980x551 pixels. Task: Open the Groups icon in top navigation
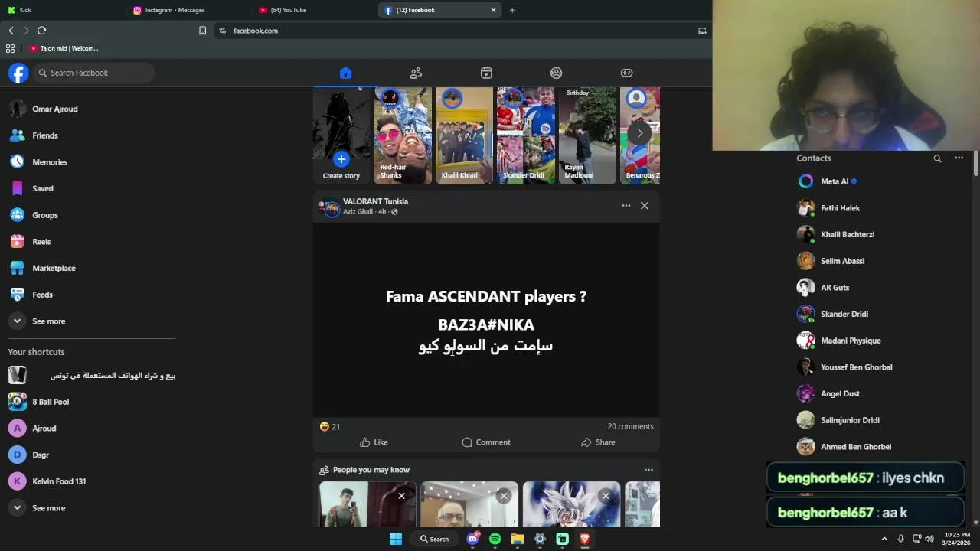557,73
